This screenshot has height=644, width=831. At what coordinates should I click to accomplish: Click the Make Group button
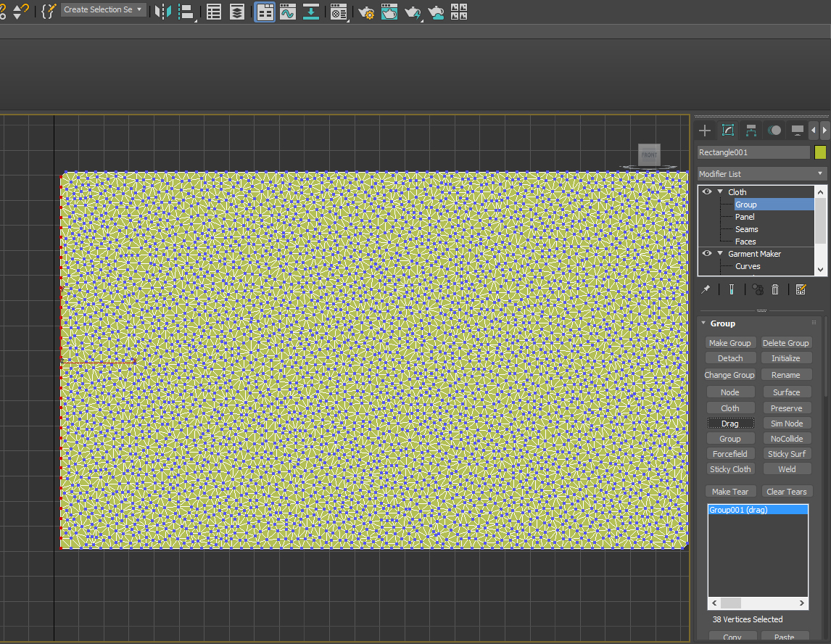729,343
